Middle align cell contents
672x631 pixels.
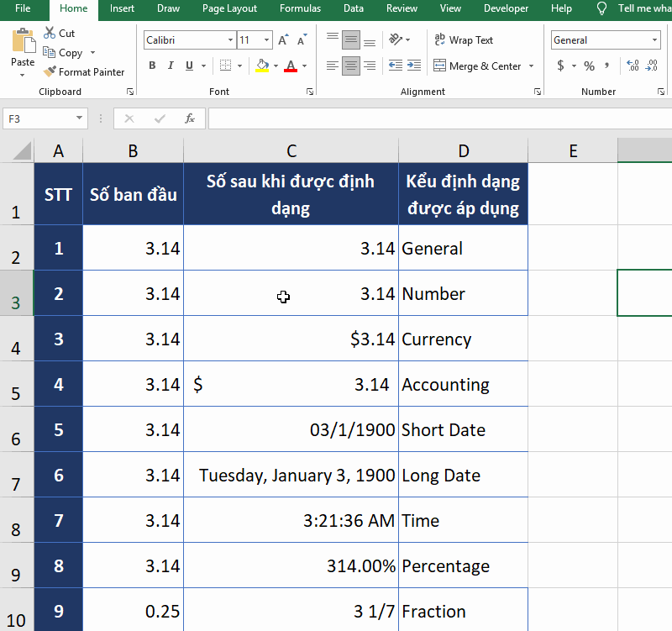(351, 39)
